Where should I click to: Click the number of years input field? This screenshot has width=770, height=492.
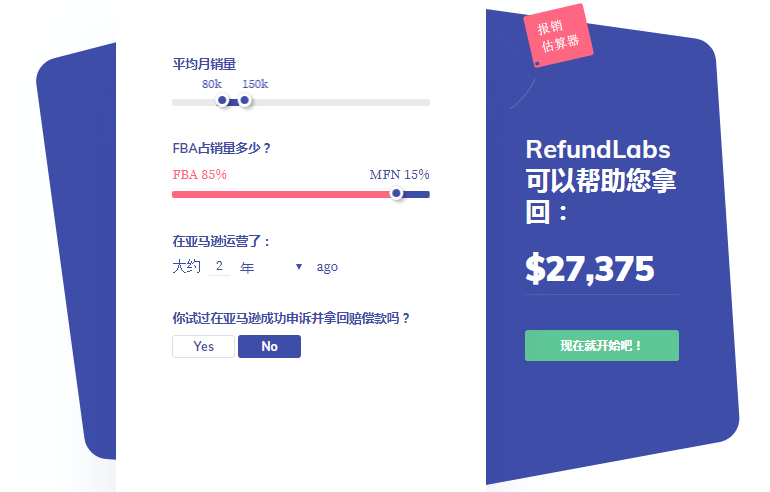(220, 267)
